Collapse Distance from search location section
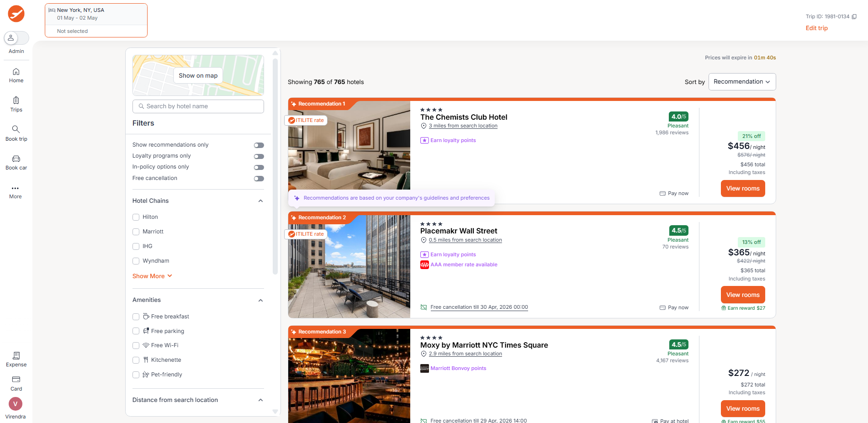Viewport: 868px width, 423px height. 260,400
